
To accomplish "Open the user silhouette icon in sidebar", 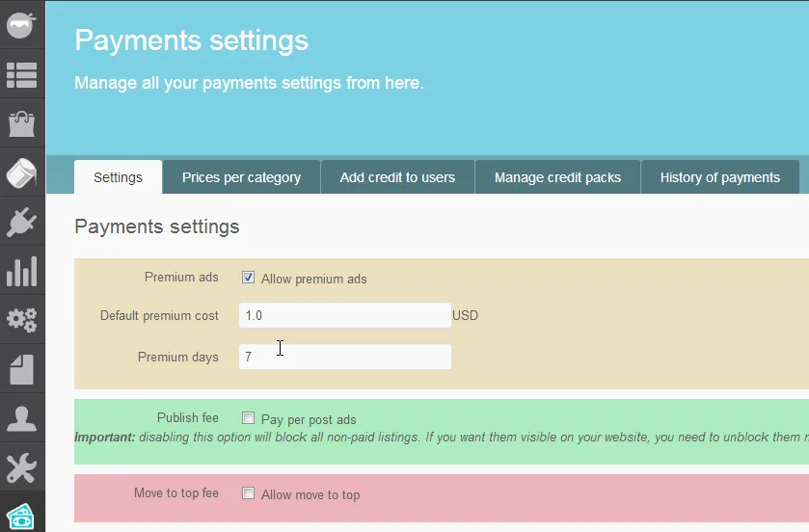I will click(21, 418).
